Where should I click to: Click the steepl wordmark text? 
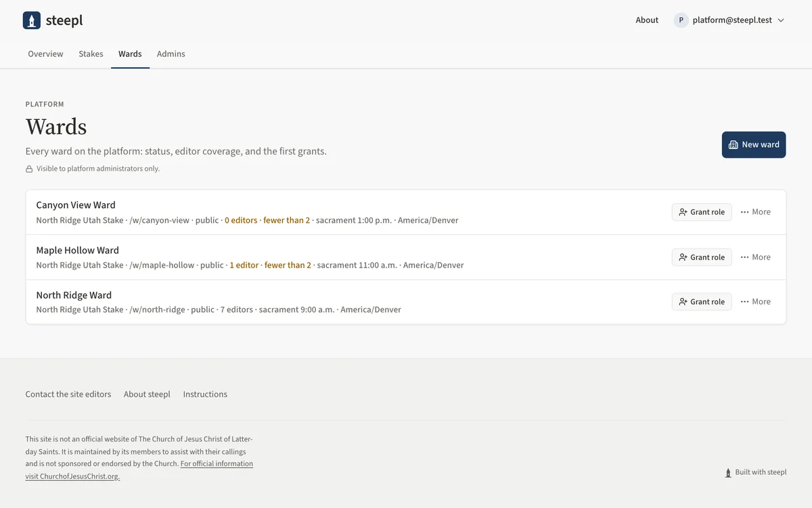(x=64, y=20)
